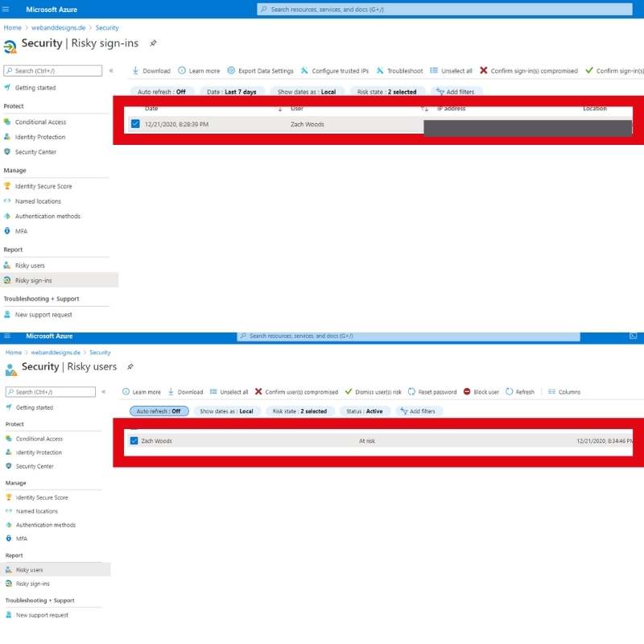This screenshot has height=644, width=644.
Task: Open Cloud Shell icon on Risky users header
Action: [634, 336]
